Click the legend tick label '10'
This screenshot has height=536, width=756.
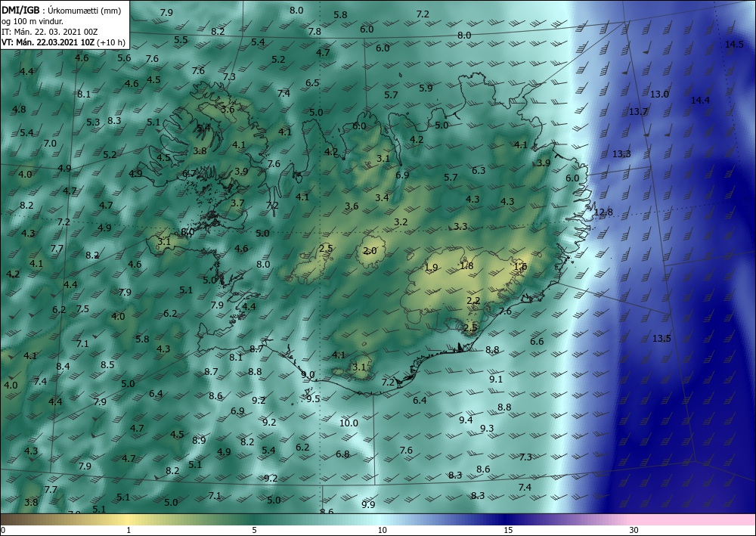(x=382, y=531)
